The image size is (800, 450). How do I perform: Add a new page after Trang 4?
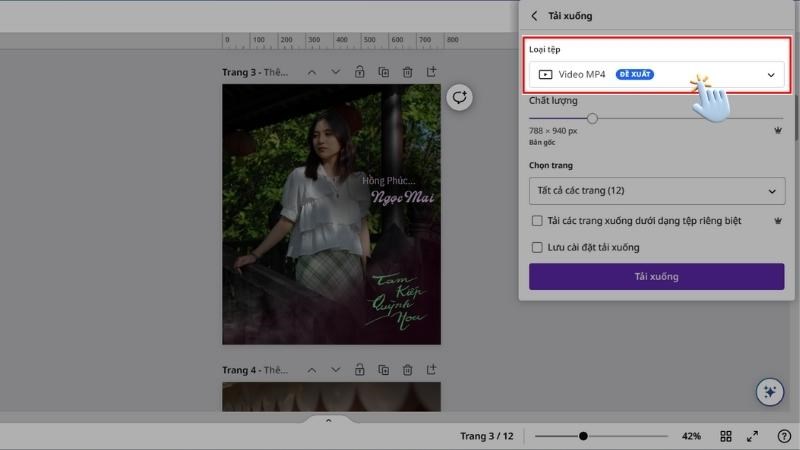click(432, 369)
